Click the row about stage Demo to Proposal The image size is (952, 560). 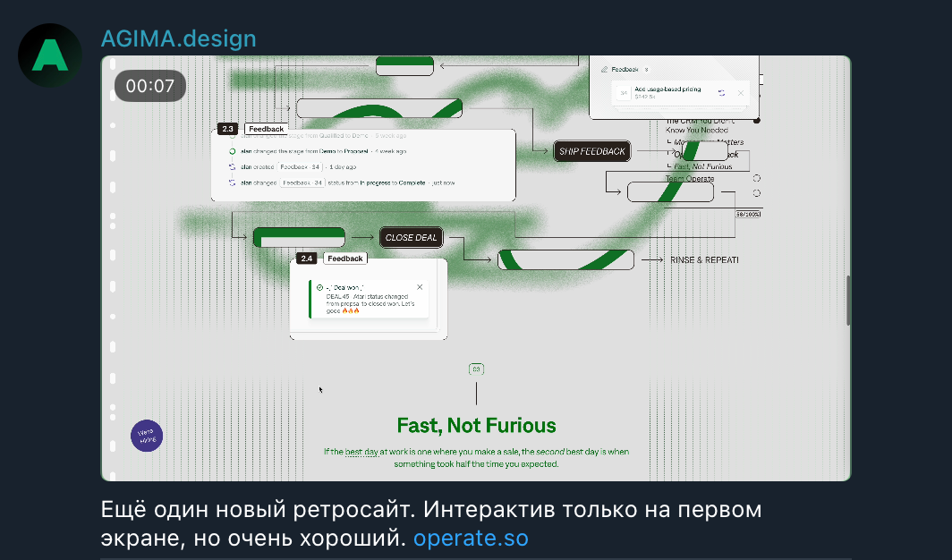coord(318,151)
